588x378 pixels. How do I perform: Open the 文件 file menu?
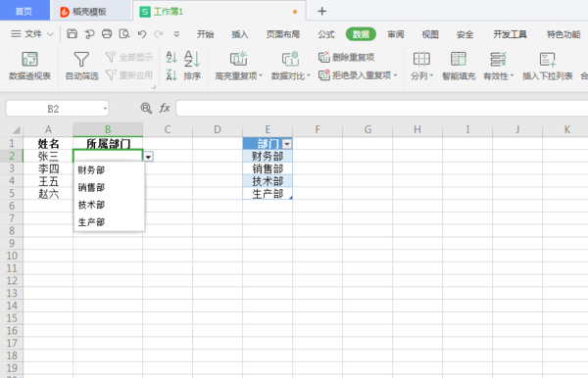coord(32,34)
